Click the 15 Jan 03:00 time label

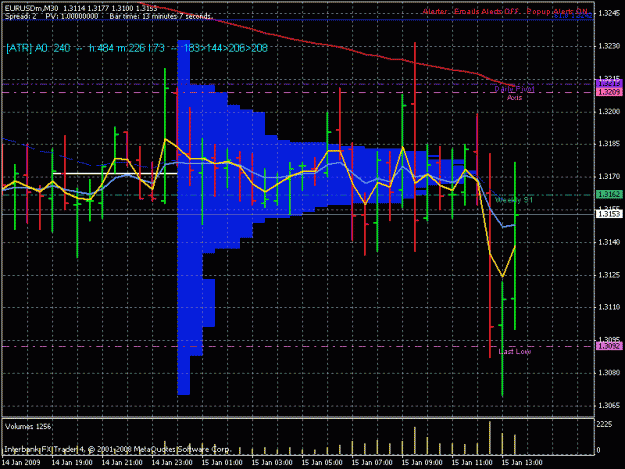(272, 463)
